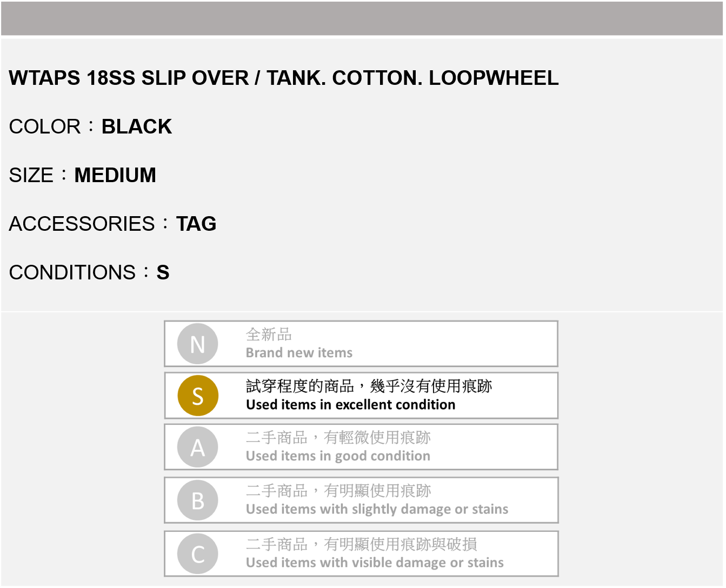Click the gray C grade circle
726x588 pixels.
[x=198, y=554]
